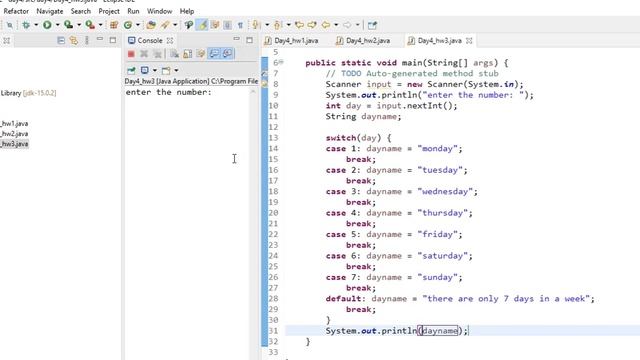Click the Open Console icon
640x360 pixels.
[x=166, y=70]
